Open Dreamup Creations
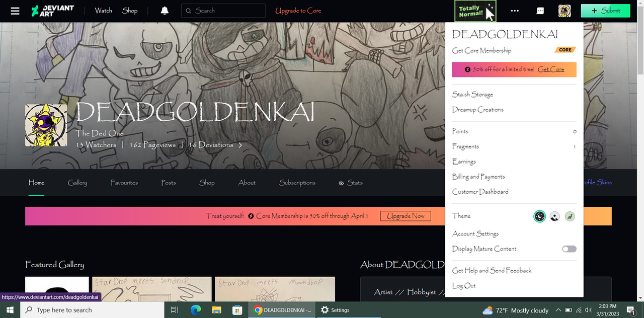 477,110
